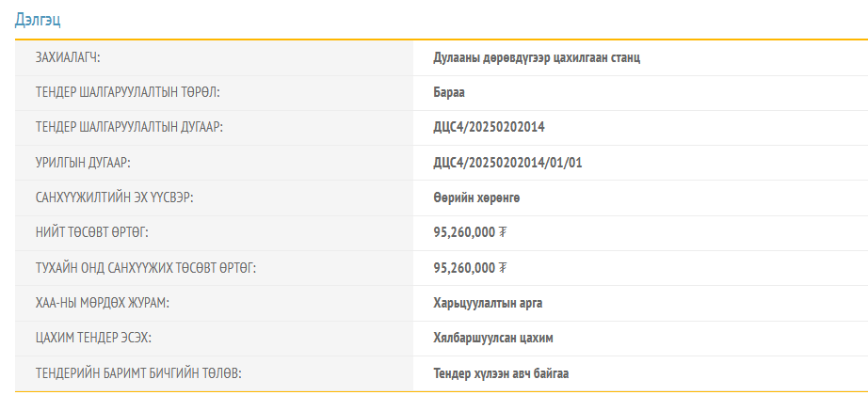This screenshot has height=411, width=868.
Task: Select tender number ДЦС4/20250202014
Action: [489, 127]
